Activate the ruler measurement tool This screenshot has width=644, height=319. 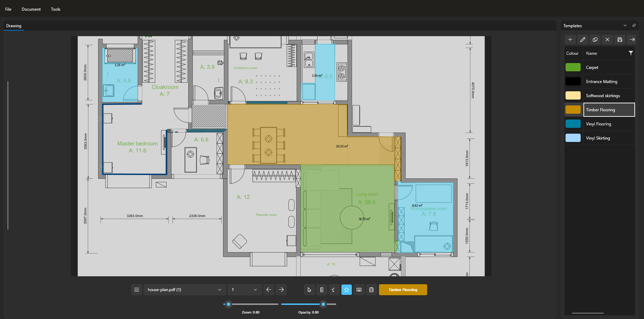(321, 290)
